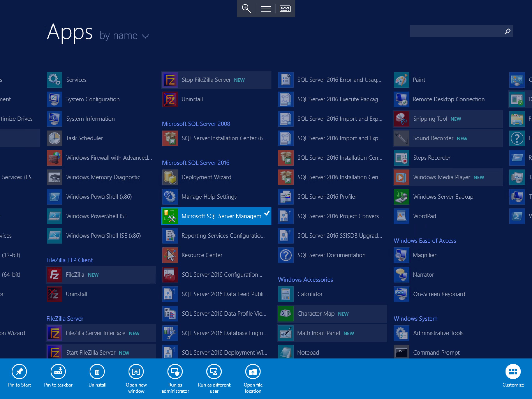Viewport: 532px width, 399px height.
Task: Select Run as administrator command
Action: click(x=175, y=379)
